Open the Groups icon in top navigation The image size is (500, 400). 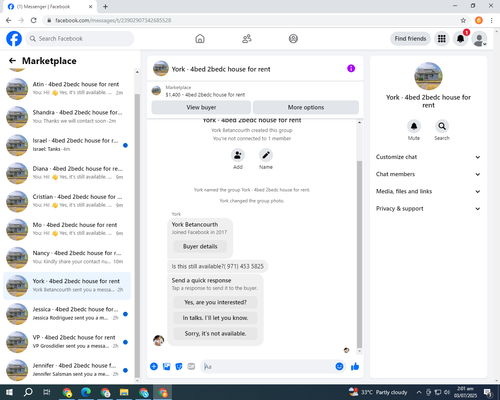click(293, 39)
